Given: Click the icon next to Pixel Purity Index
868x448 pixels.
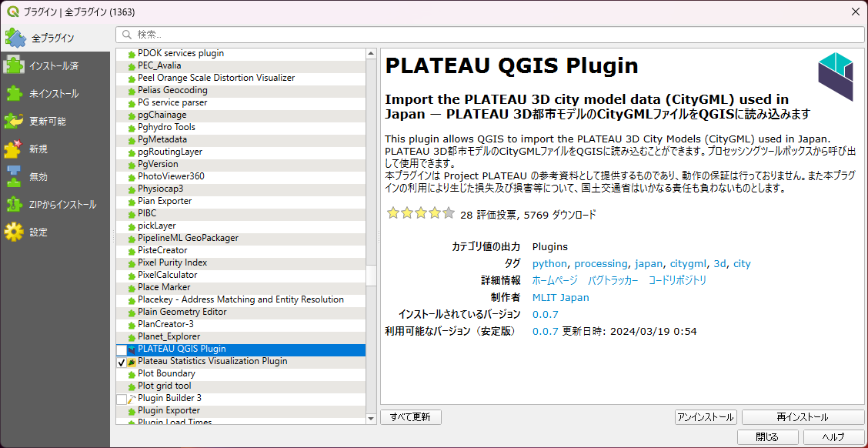Looking at the screenshot, I should pos(132,263).
